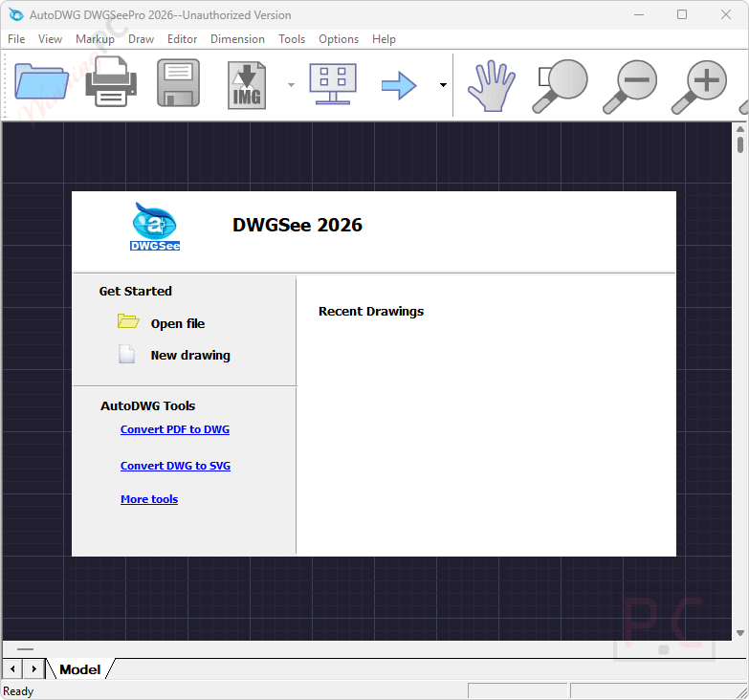
Task: Open the File menu
Action: tap(16, 39)
